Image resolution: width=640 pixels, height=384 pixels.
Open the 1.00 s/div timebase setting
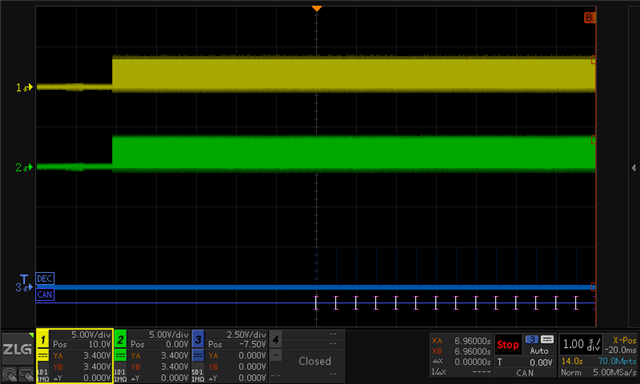click(x=581, y=345)
